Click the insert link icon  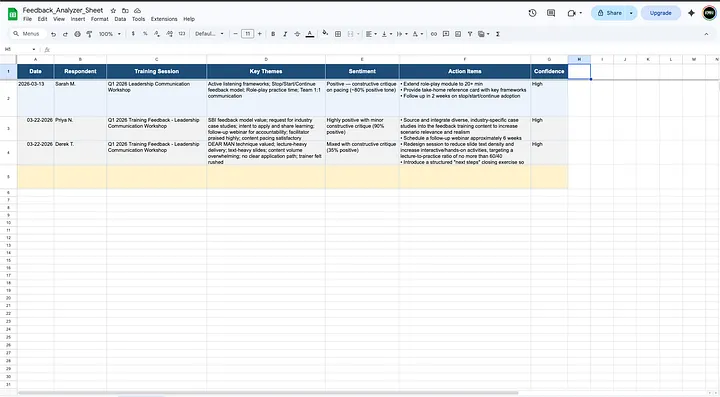tap(433, 34)
